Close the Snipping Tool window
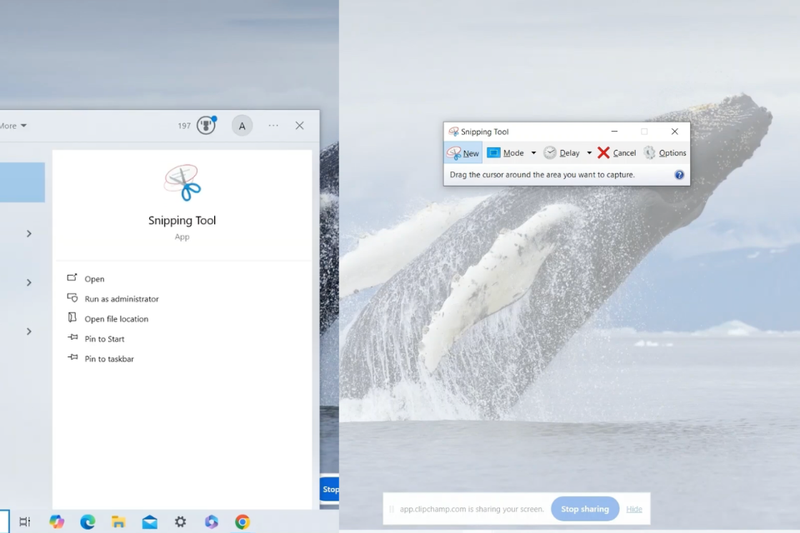Screen dimensions: 800x533 674,132
